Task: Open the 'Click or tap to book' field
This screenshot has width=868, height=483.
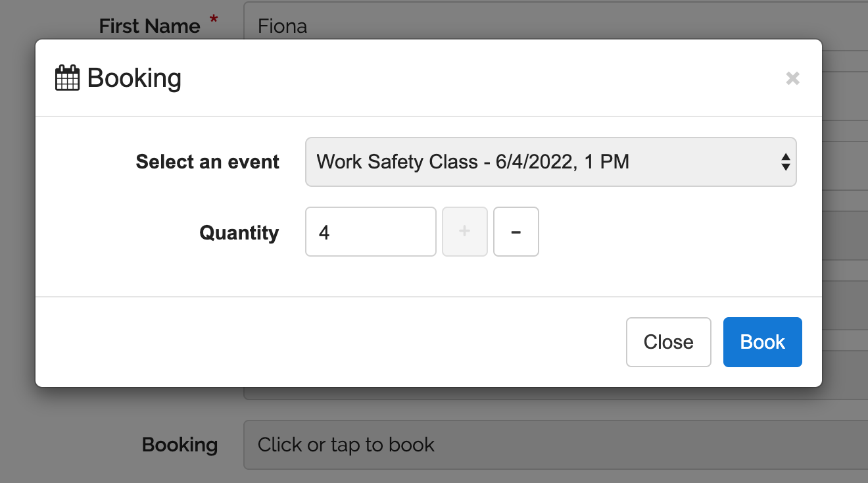Action: pyautogui.click(x=556, y=445)
